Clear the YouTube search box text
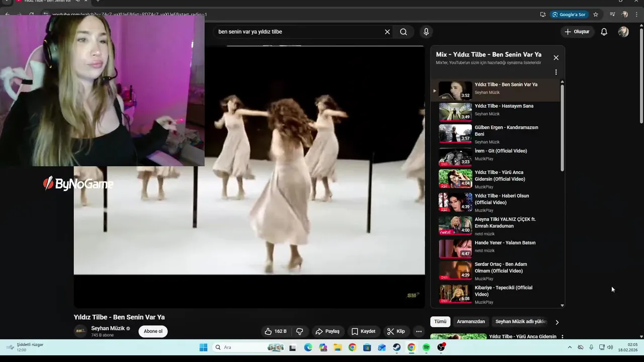 pos(387,32)
